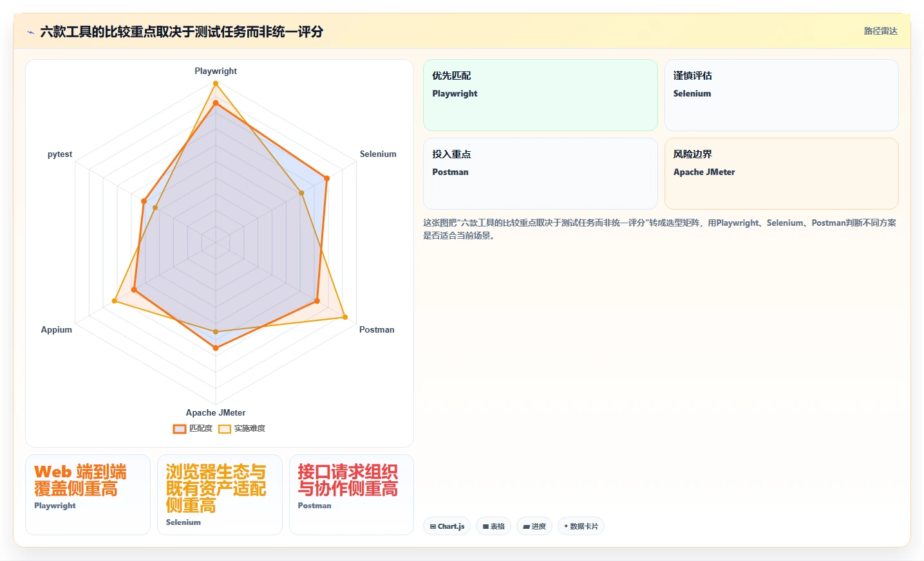Open the Web 端到端覆盖侧重高 card
This screenshot has width=924, height=561.
88,495
